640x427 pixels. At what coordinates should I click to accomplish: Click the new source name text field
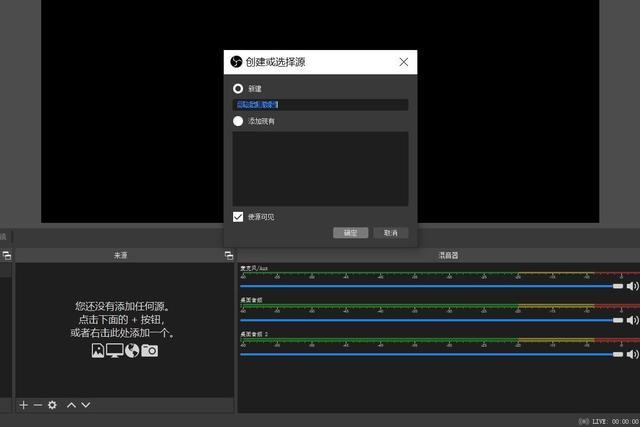(320, 104)
